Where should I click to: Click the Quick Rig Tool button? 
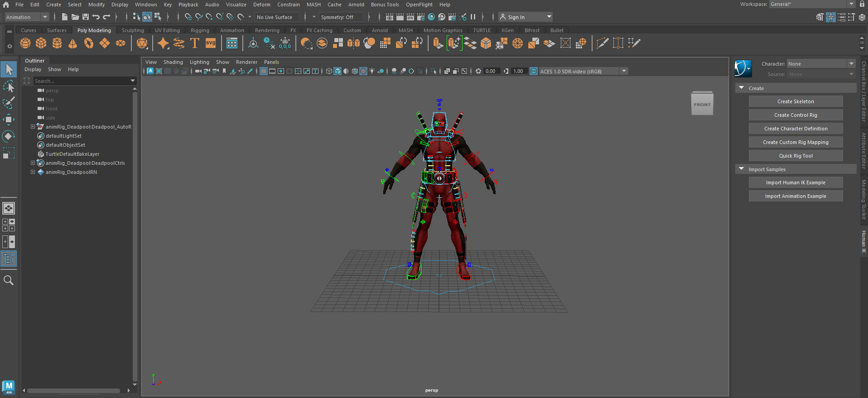[x=796, y=156]
